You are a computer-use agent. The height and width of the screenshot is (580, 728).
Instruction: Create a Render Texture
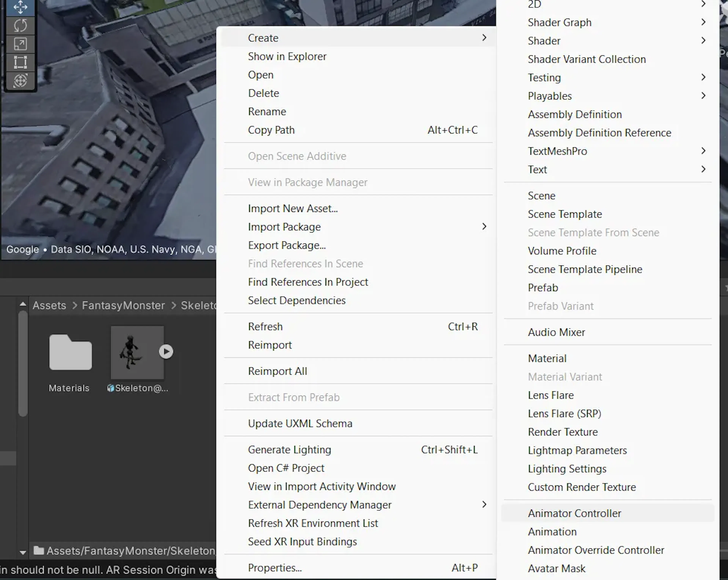(608, 432)
